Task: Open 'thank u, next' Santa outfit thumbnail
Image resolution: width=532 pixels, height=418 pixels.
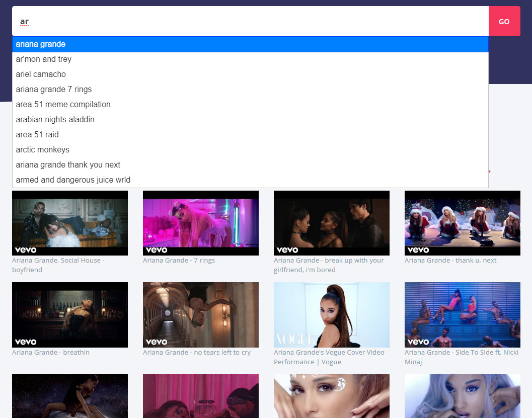Action: [x=463, y=223]
